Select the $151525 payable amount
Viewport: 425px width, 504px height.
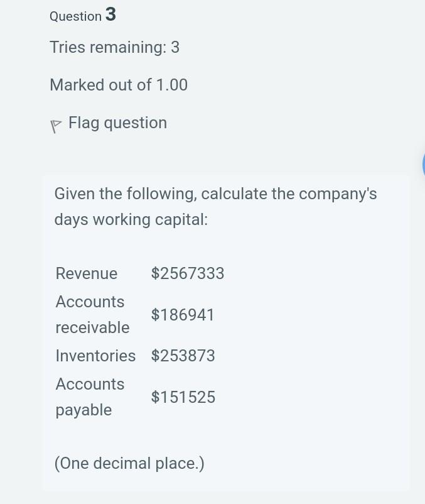183,397
